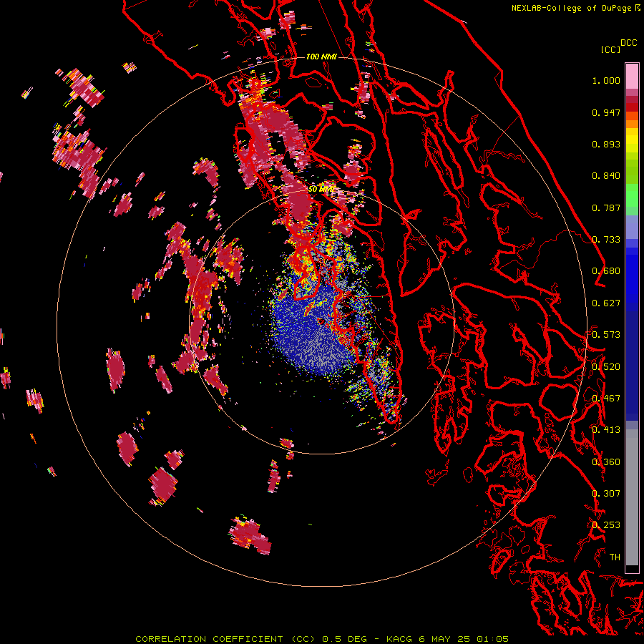The image size is (644, 644).
Task: Select the 0.627 scale value
Action: 606,303
